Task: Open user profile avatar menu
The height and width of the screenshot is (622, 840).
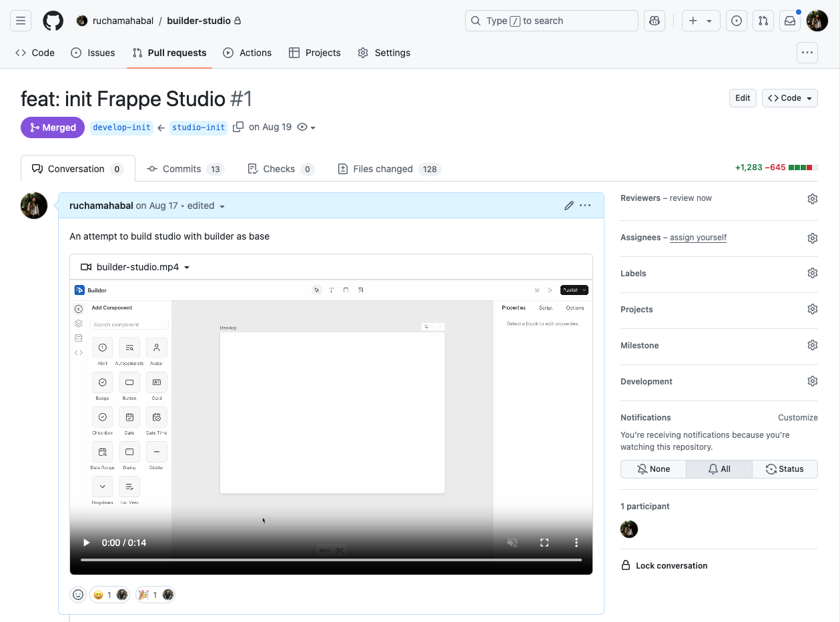Action: click(x=817, y=21)
